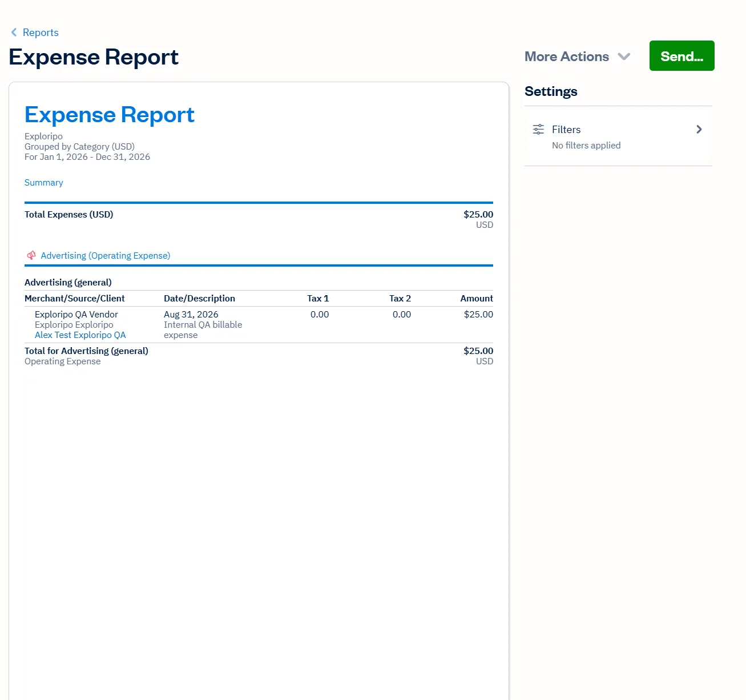
Task: Click Total Expenses (USD) label
Action: click(69, 215)
